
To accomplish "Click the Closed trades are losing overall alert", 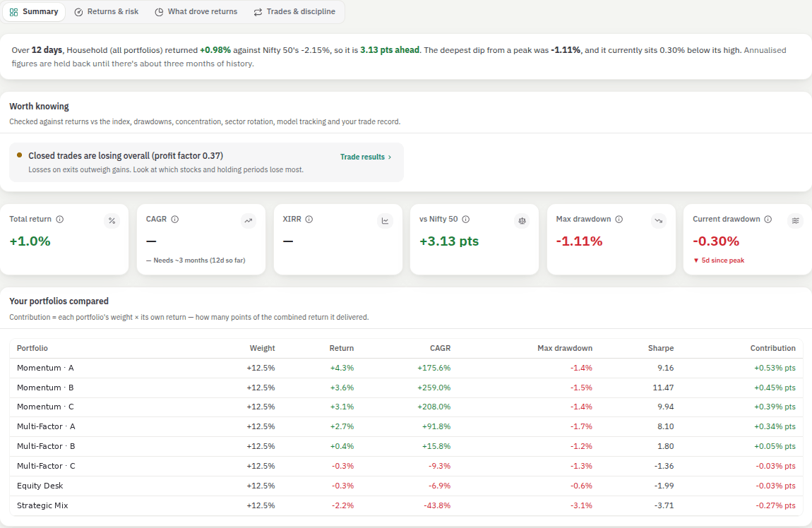I will pyautogui.click(x=206, y=162).
